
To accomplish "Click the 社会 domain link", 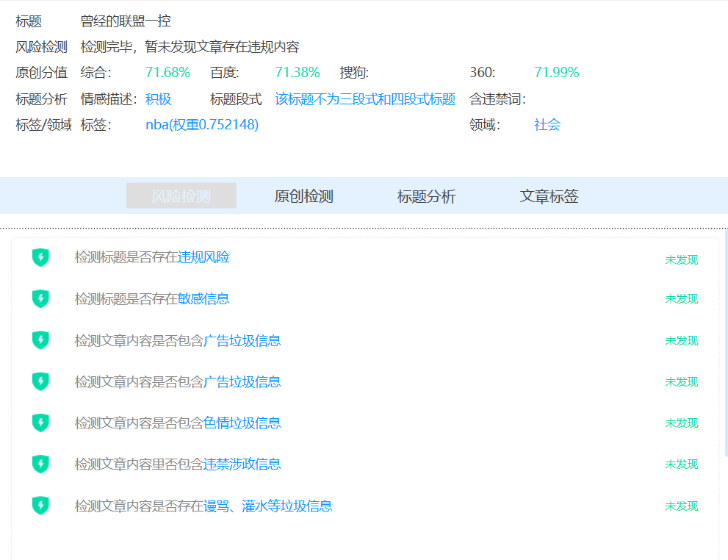I will click(547, 124).
